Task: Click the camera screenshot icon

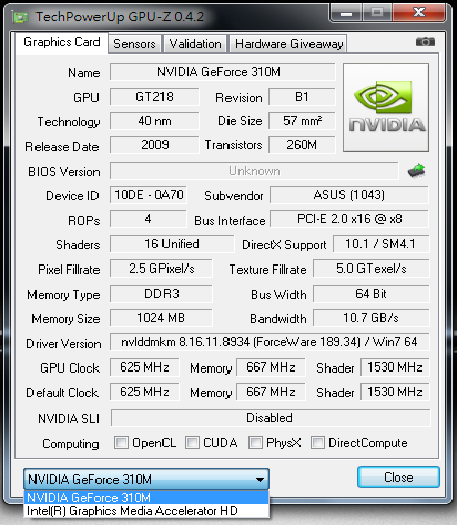Action: (x=425, y=42)
